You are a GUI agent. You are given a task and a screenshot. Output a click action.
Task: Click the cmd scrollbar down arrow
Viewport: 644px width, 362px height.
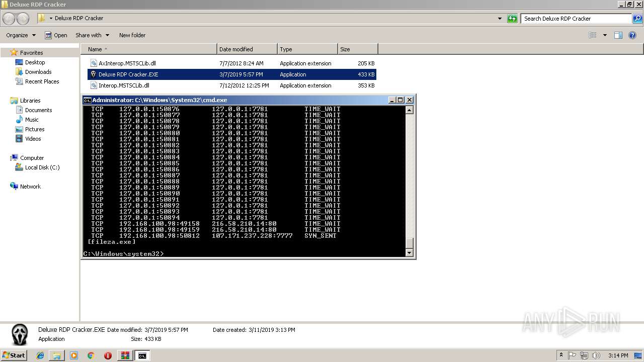410,253
